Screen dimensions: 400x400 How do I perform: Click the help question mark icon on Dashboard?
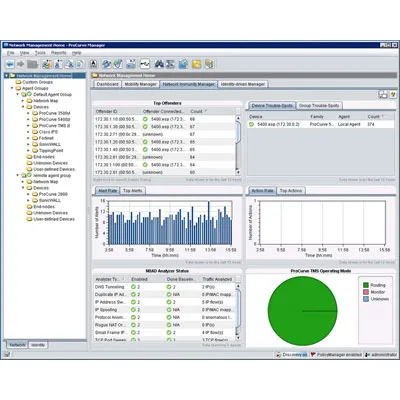coord(393,95)
